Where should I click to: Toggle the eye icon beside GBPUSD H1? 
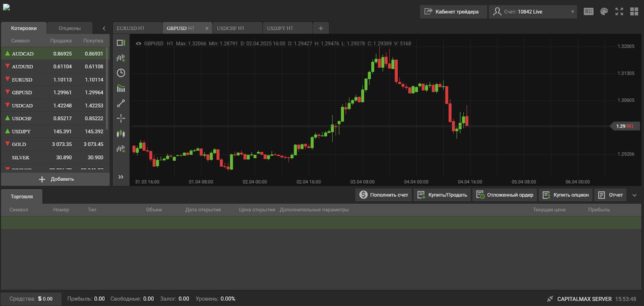[x=138, y=43]
